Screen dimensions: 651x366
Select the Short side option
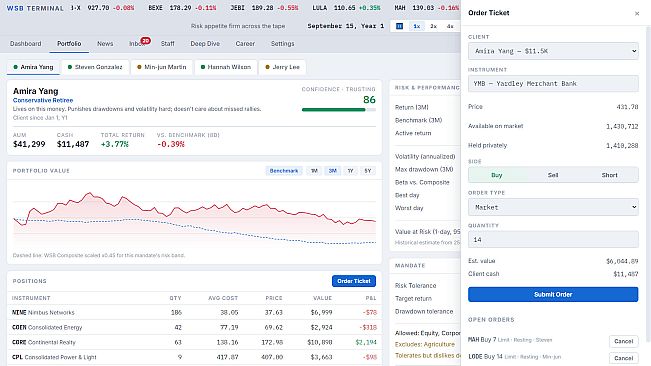tap(609, 175)
